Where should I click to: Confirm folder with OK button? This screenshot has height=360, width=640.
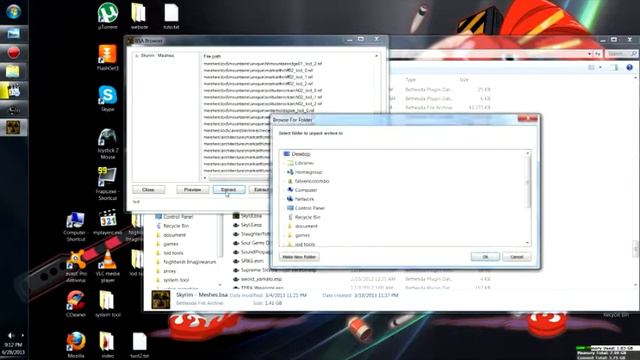tap(485, 257)
